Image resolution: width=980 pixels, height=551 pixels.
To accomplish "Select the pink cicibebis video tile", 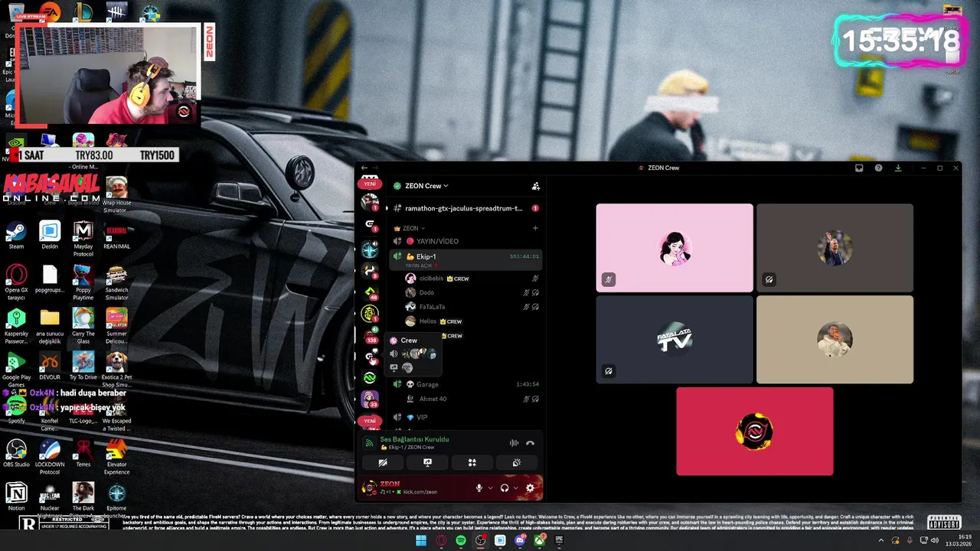I will 675,248.
